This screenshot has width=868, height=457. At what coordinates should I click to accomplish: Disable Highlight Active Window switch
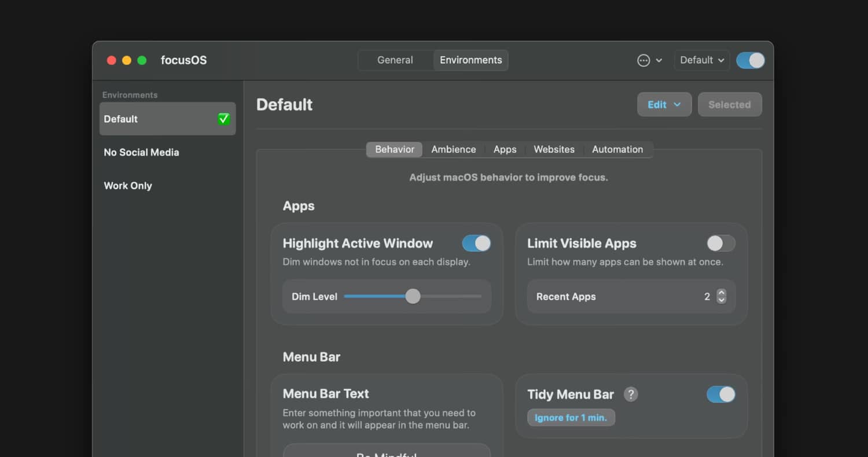[476, 243]
